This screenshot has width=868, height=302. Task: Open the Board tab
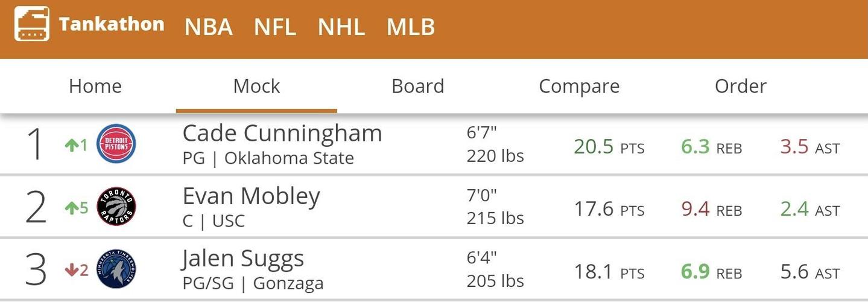click(x=417, y=86)
